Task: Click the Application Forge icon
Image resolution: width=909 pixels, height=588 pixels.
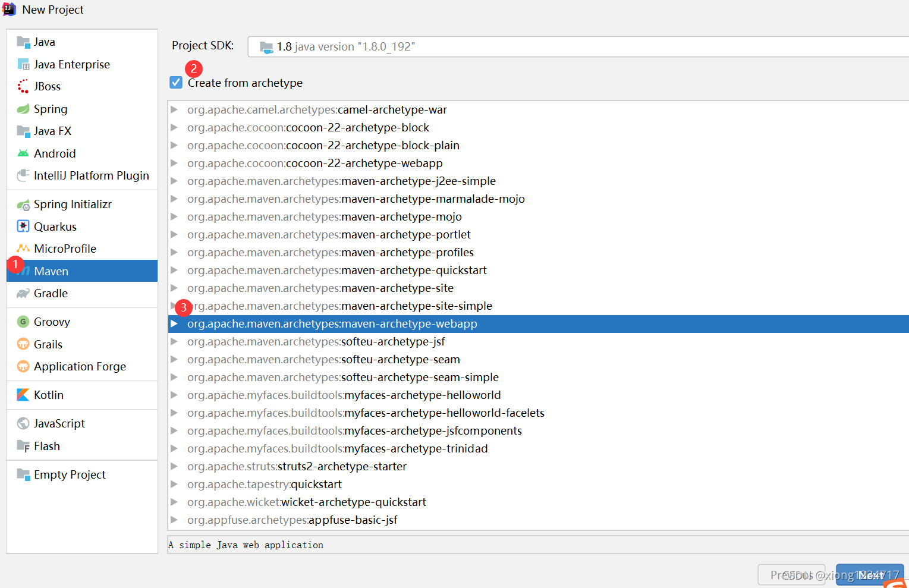Action: pyautogui.click(x=23, y=366)
